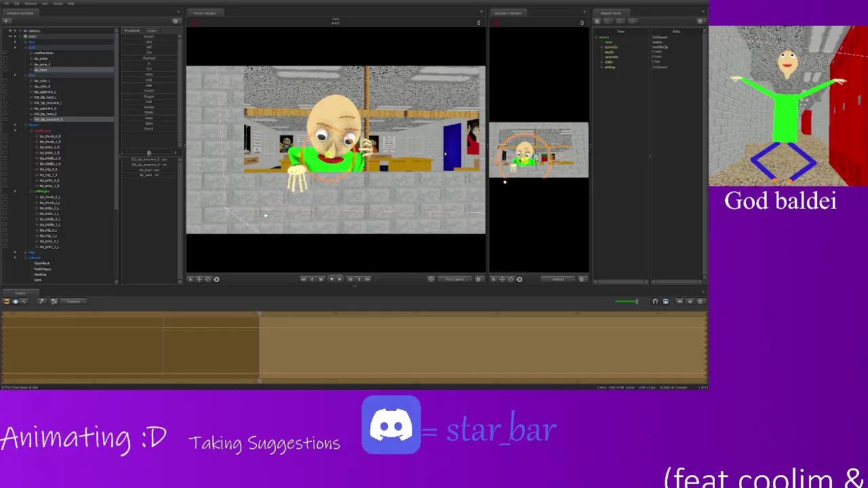Screen dimensions: 868x488
Task: Play the animation forward
Action: coord(340,279)
